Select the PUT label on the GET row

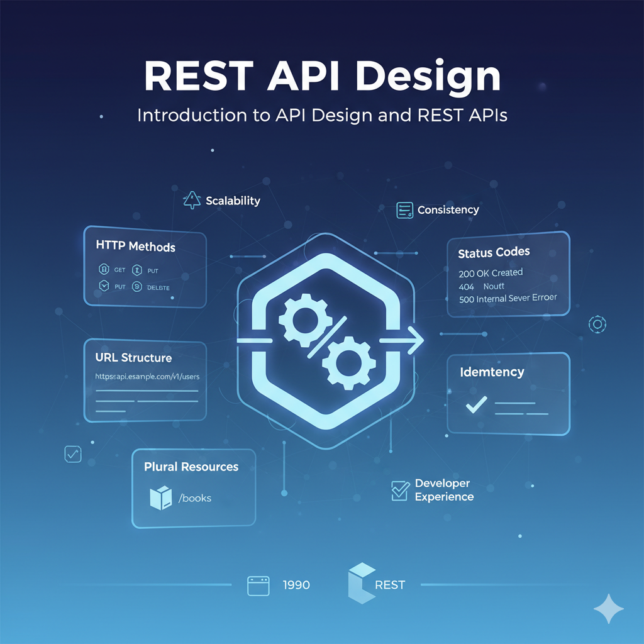click(153, 270)
